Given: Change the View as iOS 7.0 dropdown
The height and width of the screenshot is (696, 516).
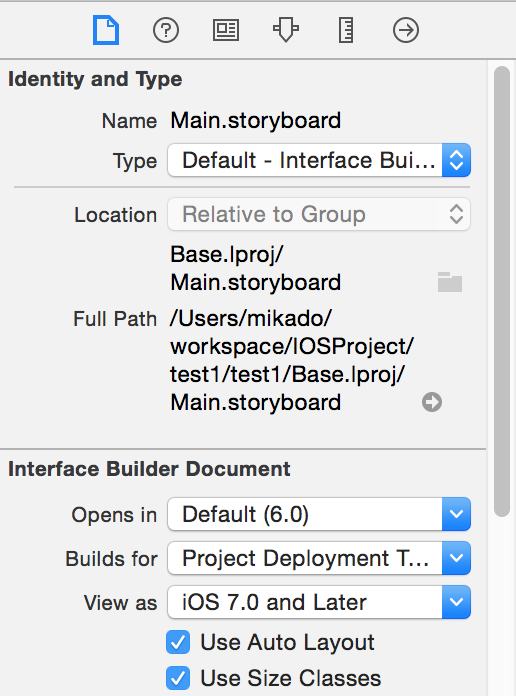Looking at the screenshot, I should 319,602.
